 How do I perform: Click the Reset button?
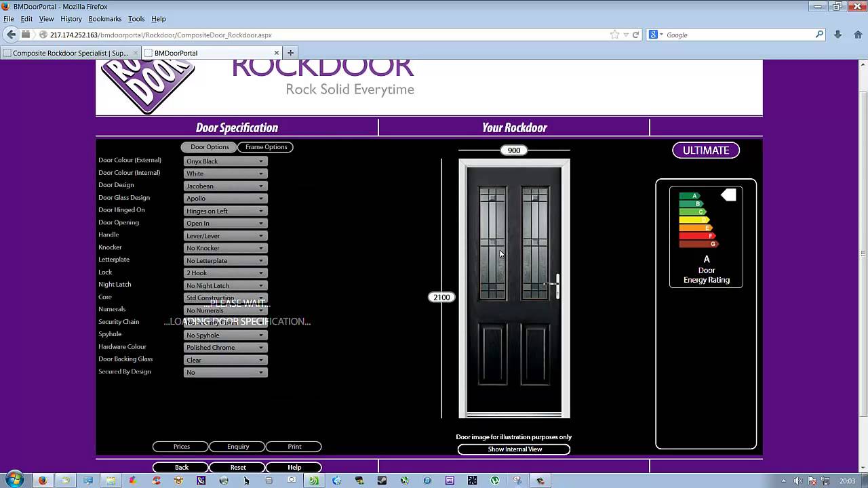pyautogui.click(x=237, y=467)
